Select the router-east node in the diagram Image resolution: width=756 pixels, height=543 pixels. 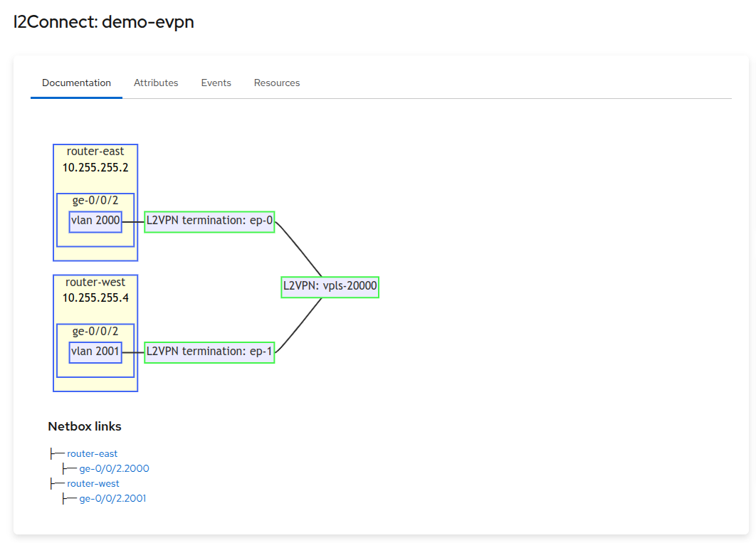[95, 151]
